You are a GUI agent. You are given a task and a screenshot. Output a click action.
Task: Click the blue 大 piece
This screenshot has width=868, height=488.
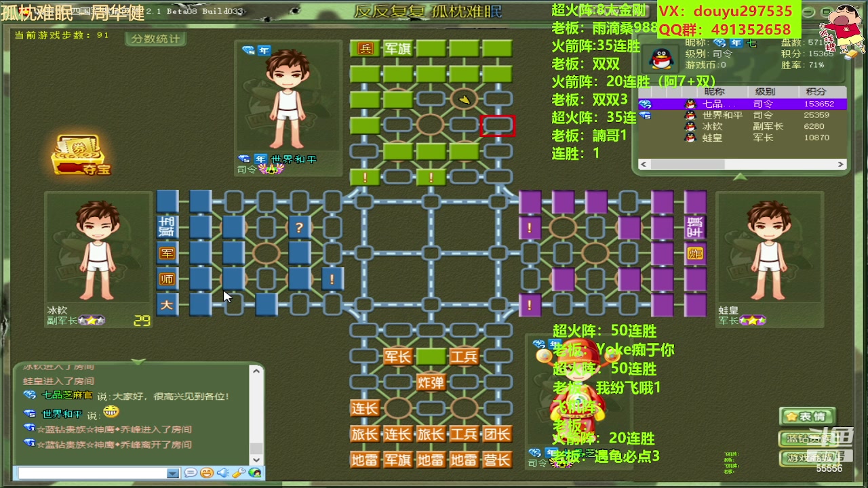click(167, 304)
